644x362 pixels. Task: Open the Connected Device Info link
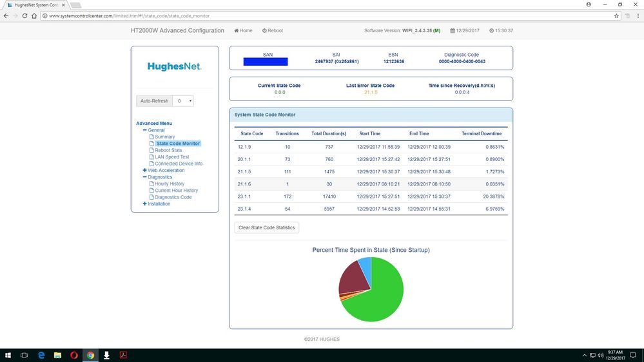[x=178, y=164]
